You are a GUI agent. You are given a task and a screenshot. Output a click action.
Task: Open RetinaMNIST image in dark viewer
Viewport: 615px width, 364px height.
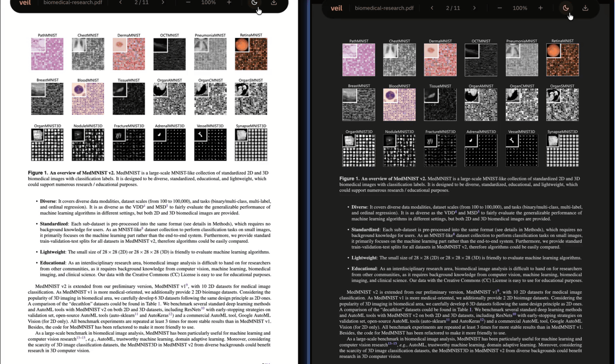[x=562, y=60]
